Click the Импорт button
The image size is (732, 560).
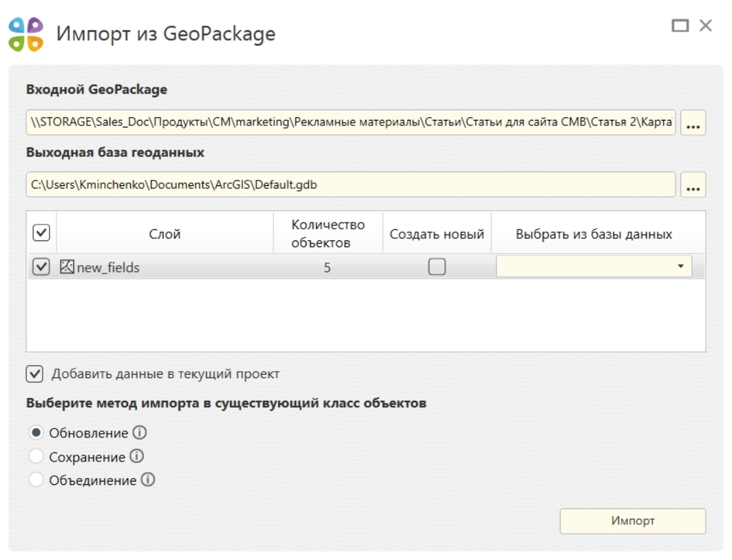633,521
